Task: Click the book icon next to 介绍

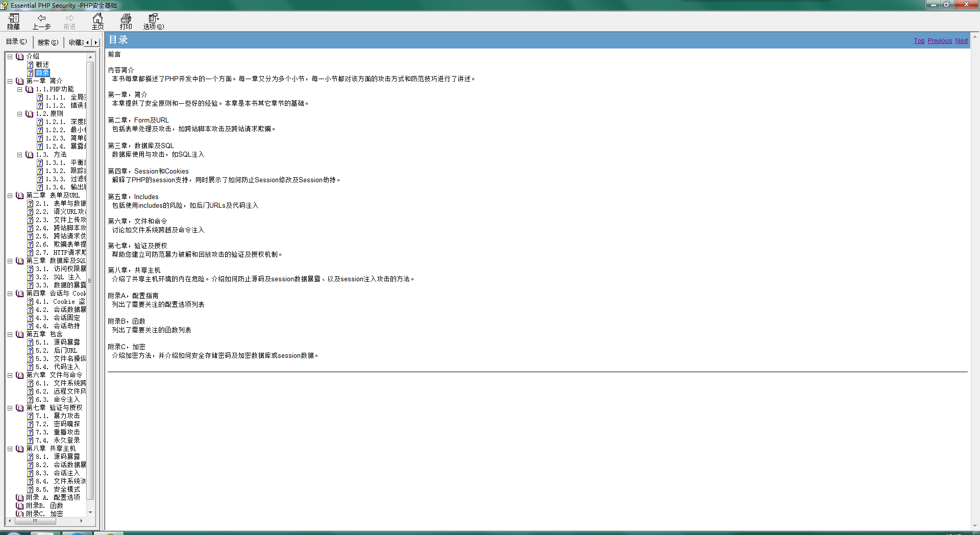Action: 20,57
